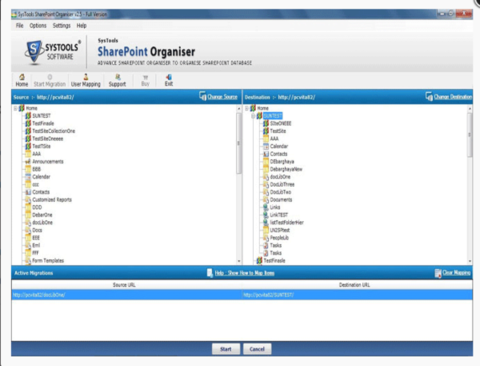Open the Settings menu

pyautogui.click(x=62, y=26)
